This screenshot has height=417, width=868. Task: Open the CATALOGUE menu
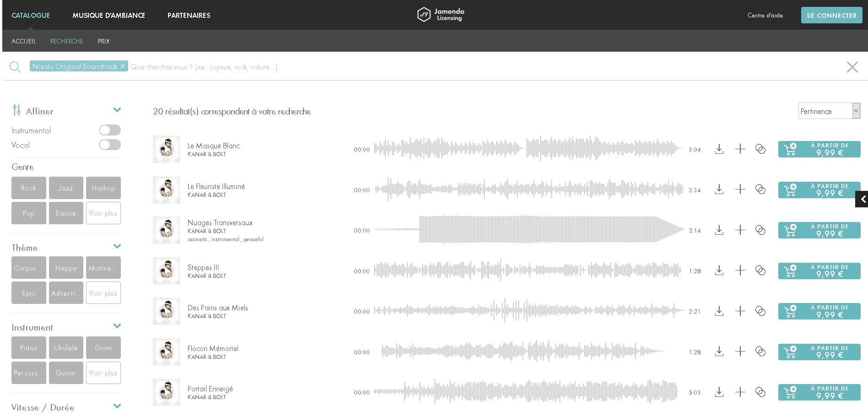point(31,15)
